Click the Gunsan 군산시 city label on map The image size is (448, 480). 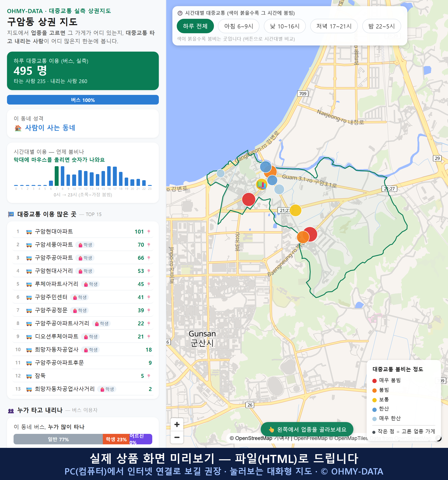point(202,338)
